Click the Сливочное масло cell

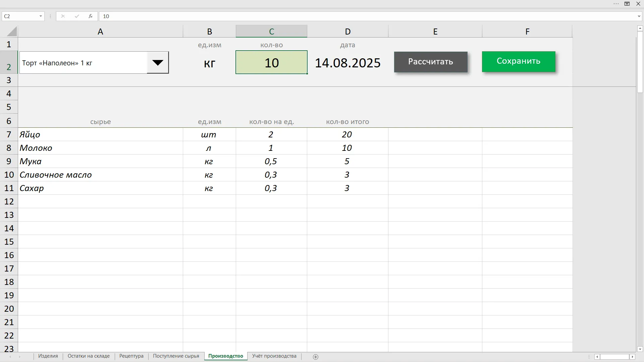coord(100,175)
